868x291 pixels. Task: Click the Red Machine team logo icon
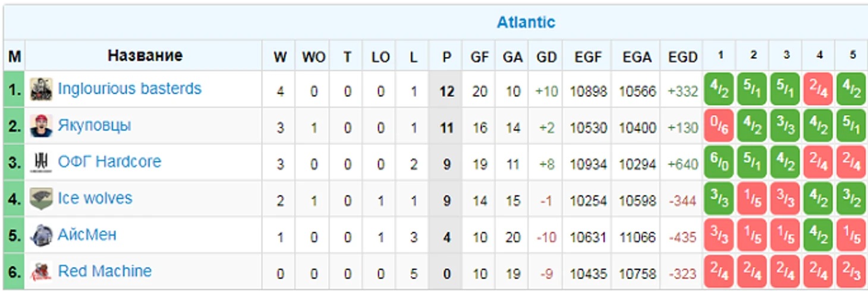(x=41, y=272)
